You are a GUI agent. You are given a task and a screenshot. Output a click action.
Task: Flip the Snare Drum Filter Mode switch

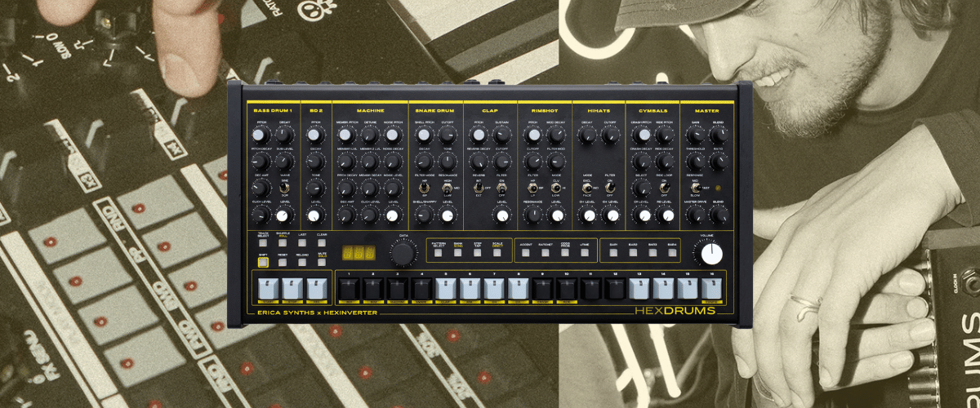pyautogui.click(x=425, y=189)
